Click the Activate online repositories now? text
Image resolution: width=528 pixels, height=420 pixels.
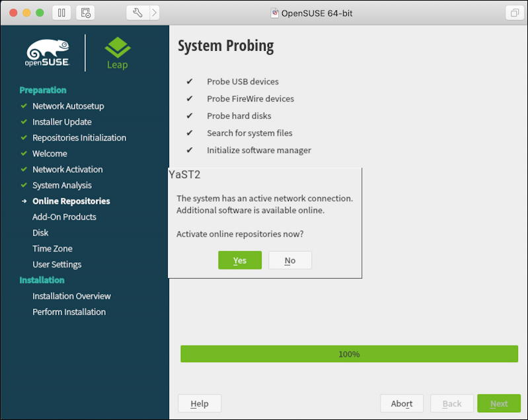[240, 234]
